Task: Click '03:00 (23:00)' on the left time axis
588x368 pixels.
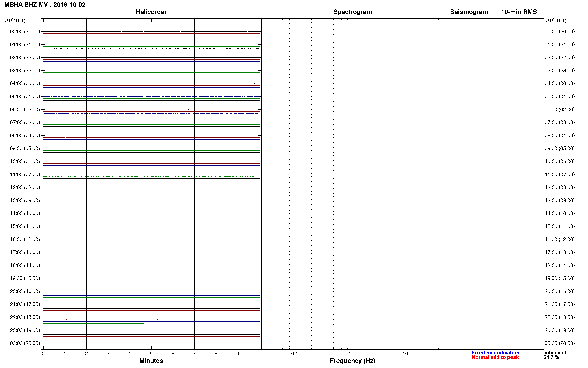Action: click(x=25, y=71)
